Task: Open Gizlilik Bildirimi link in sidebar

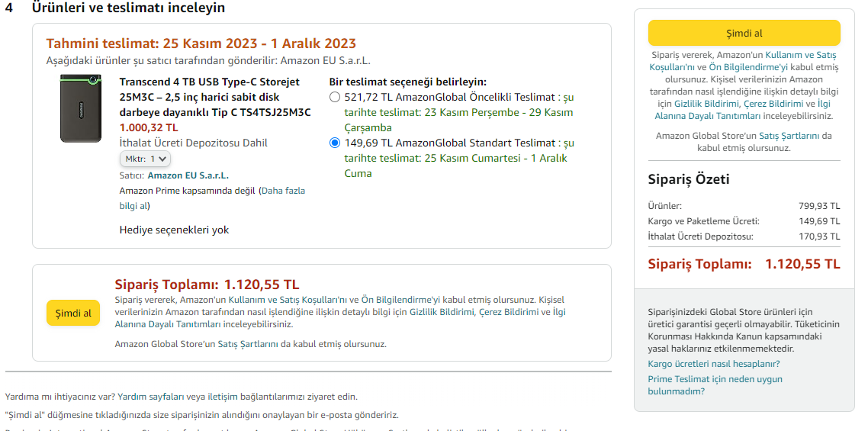Action: [x=706, y=104]
